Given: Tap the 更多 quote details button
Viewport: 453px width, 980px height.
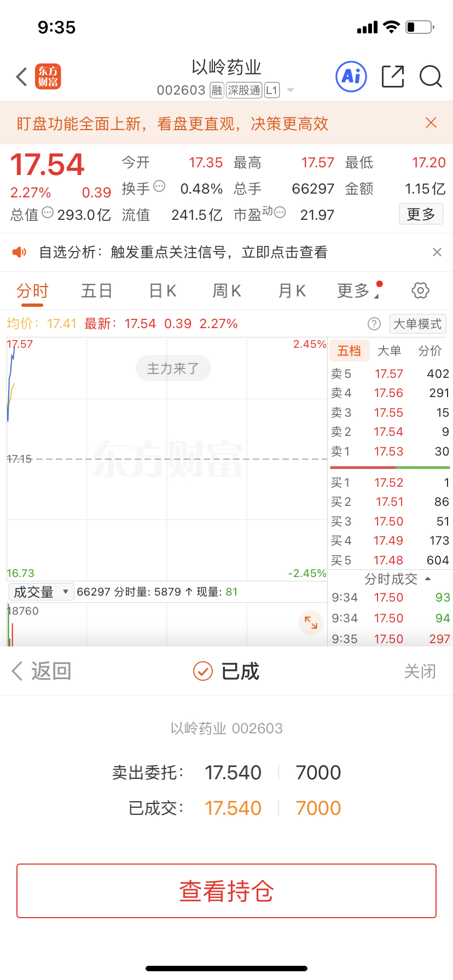Looking at the screenshot, I should pos(421,214).
